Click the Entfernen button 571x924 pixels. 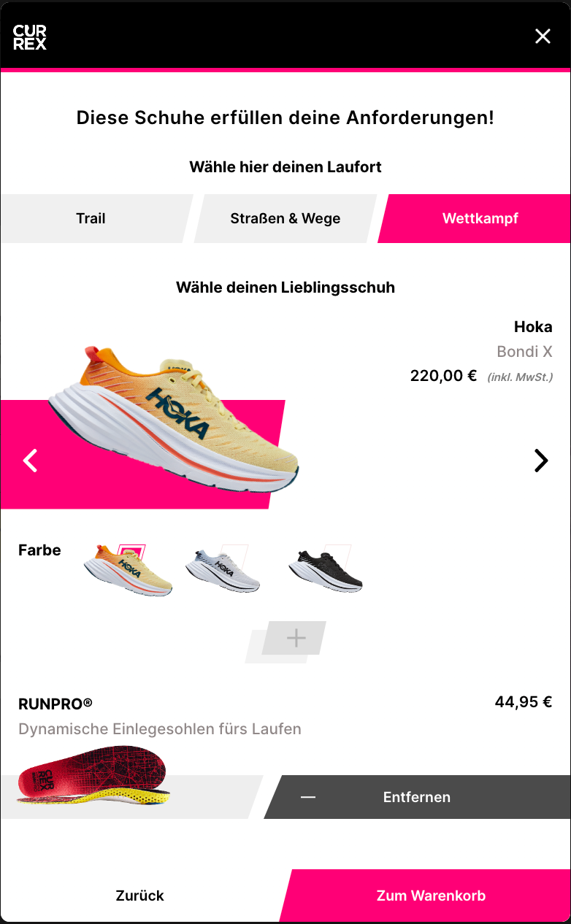point(417,797)
